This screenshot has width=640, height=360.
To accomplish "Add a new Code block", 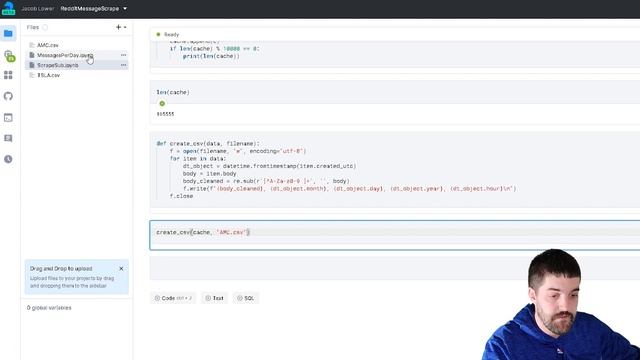I will [x=173, y=298].
